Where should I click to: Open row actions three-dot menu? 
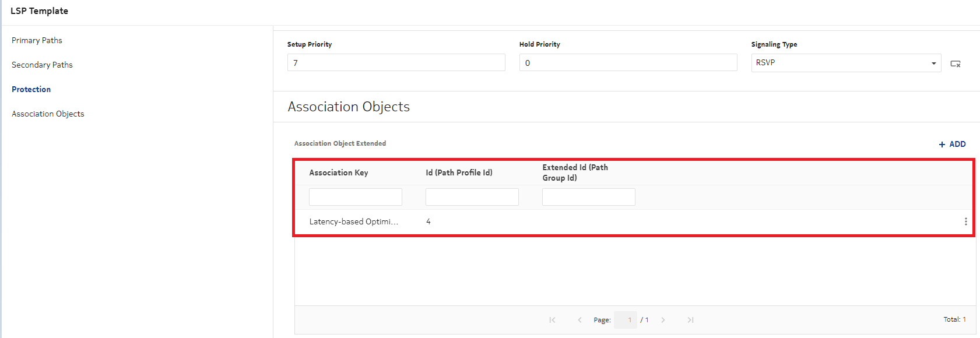tap(965, 221)
